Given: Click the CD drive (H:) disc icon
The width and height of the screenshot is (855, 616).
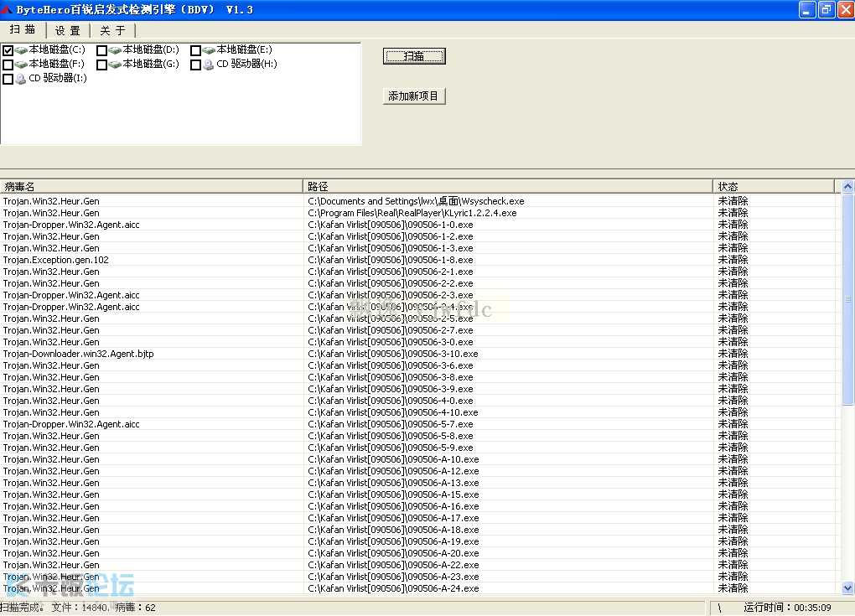Looking at the screenshot, I should coord(208,65).
